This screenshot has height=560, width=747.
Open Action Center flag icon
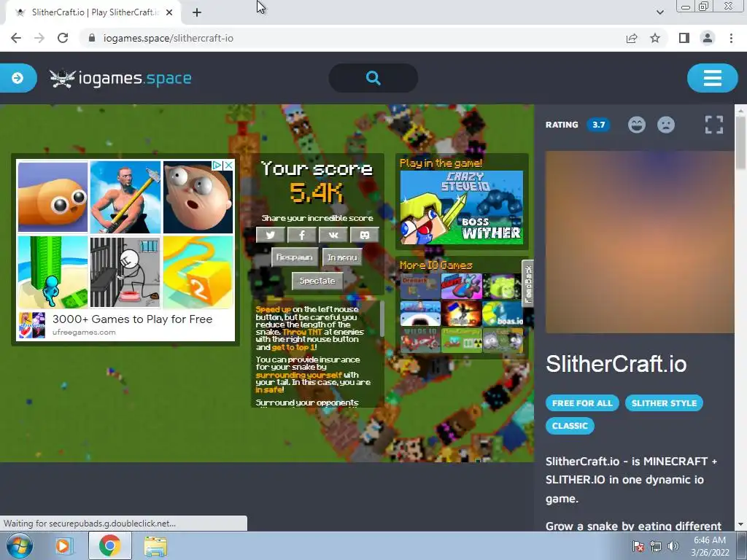coord(638,546)
